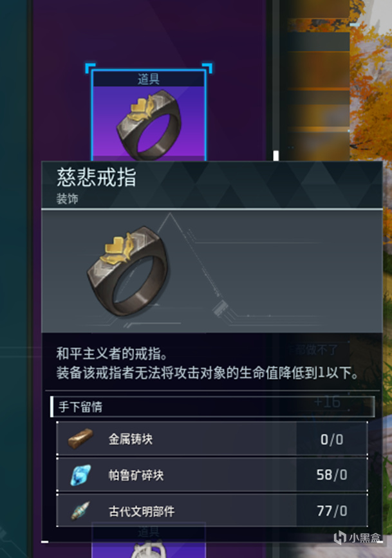Select the 金属铸块 material row
Screen dimensions: 392x558
(212, 439)
